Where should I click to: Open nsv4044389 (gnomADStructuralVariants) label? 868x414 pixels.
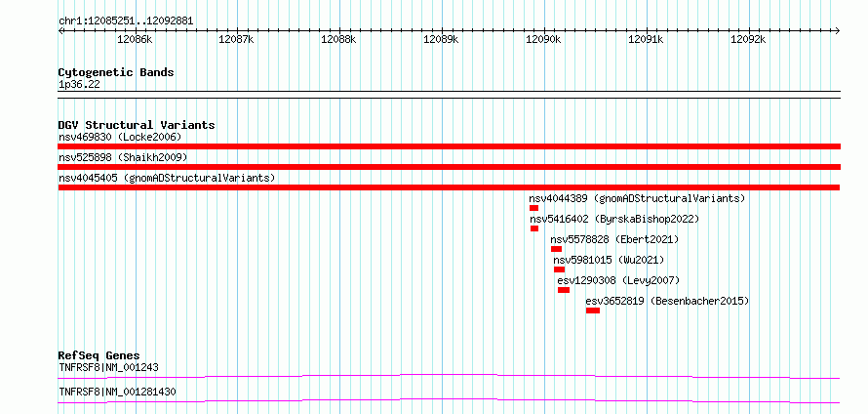[x=637, y=198]
